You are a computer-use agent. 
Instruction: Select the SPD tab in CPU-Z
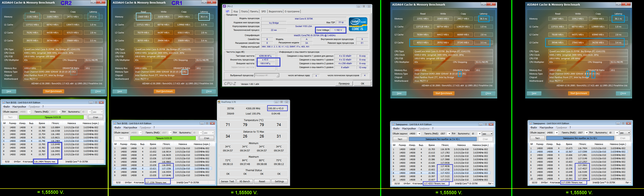264,12
